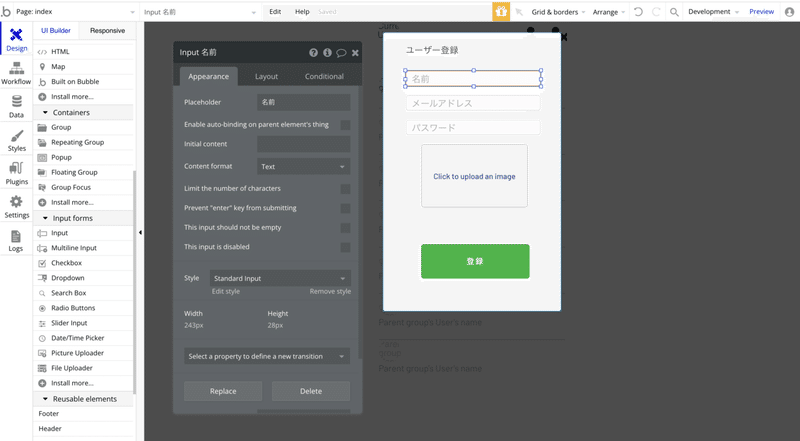Click the Initial content field
The image size is (800, 441).
tap(304, 144)
